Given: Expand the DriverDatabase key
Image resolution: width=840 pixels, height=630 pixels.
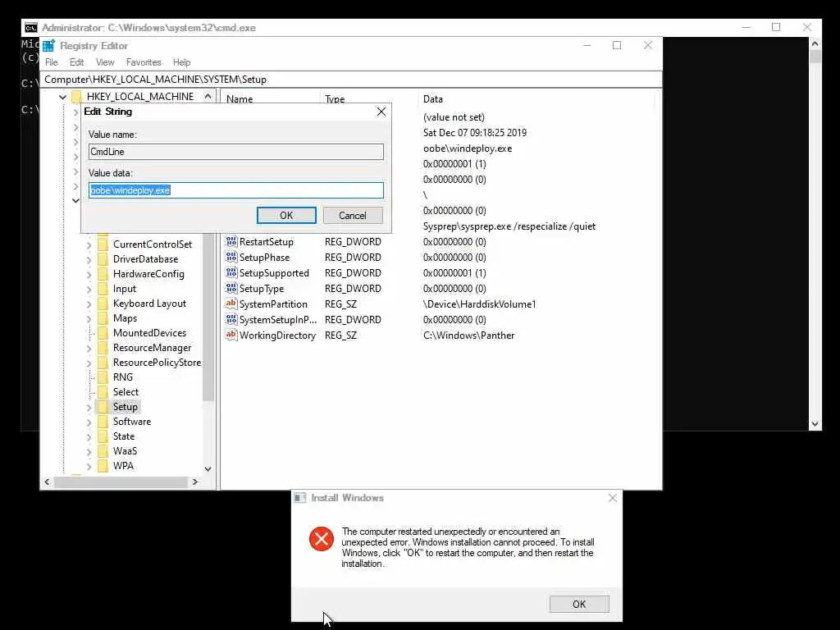Looking at the screenshot, I should click(x=89, y=260).
